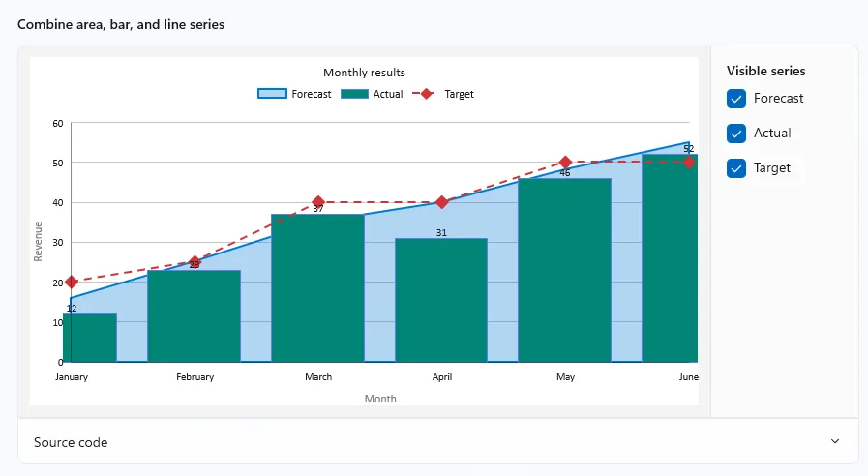The width and height of the screenshot is (868, 476).
Task: Click the 'Revenue' axis title
Action: [38, 241]
